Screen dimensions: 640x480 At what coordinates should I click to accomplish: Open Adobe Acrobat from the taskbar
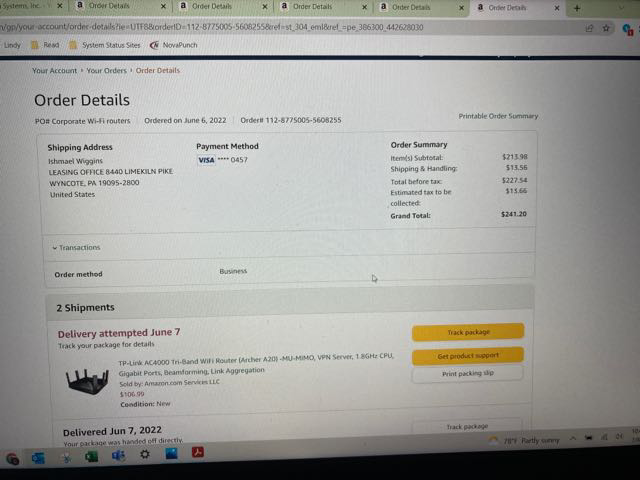[x=198, y=452]
